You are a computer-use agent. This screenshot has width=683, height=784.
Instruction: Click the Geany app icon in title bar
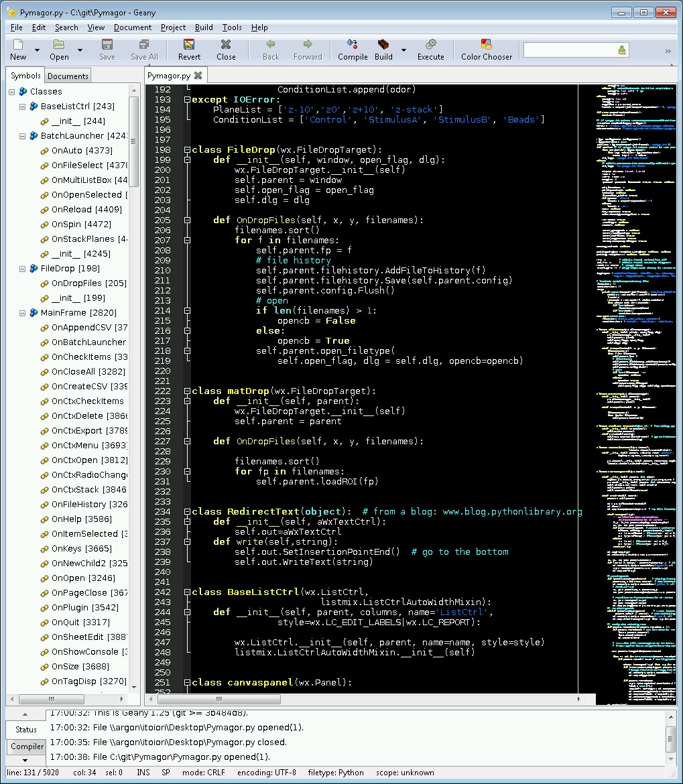(x=12, y=13)
